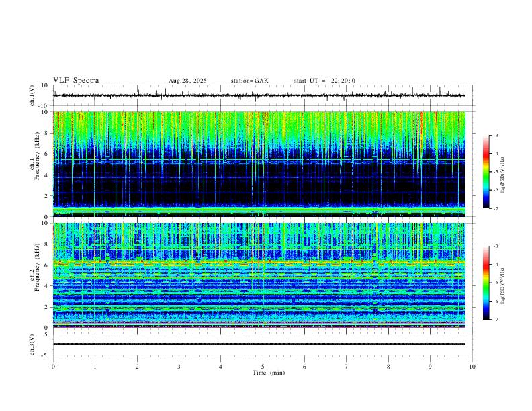Click the "ch.1(V)" waveform axis label
The height and width of the screenshot is (411, 532).
32,95
